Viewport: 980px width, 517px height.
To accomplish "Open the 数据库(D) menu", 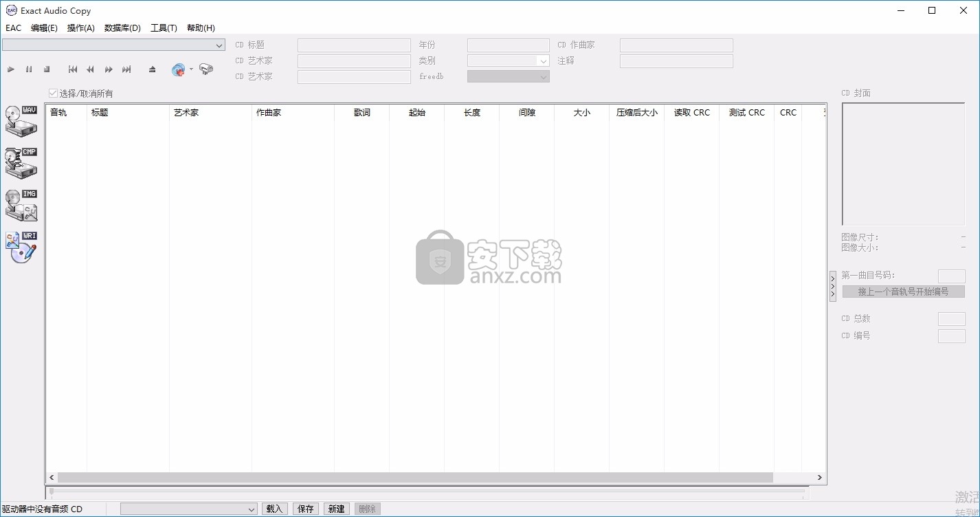I will pyautogui.click(x=122, y=28).
